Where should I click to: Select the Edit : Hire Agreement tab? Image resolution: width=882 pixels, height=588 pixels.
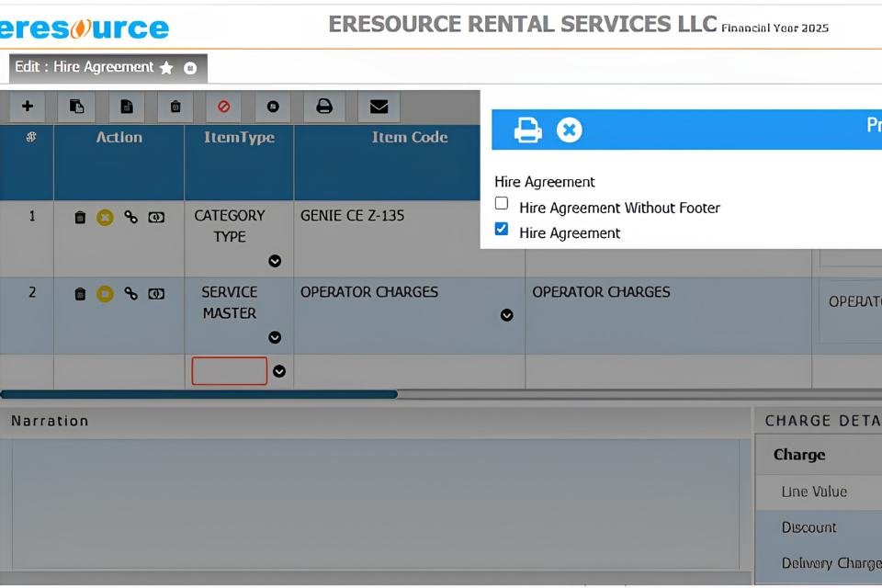point(107,68)
